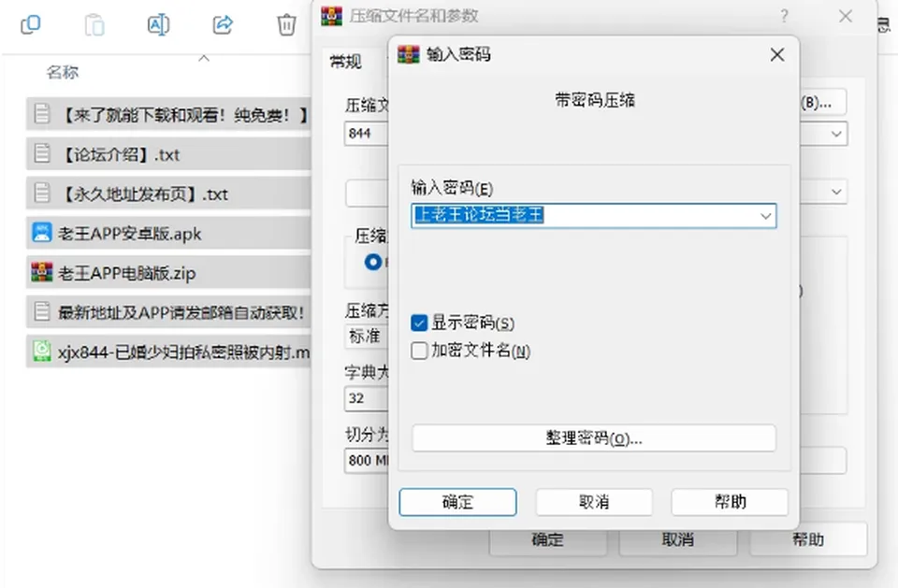898x588 pixels.
Task: Select the file icon for 【来了就能下载和观看！纯免费！】
Action: click(x=42, y=113)
